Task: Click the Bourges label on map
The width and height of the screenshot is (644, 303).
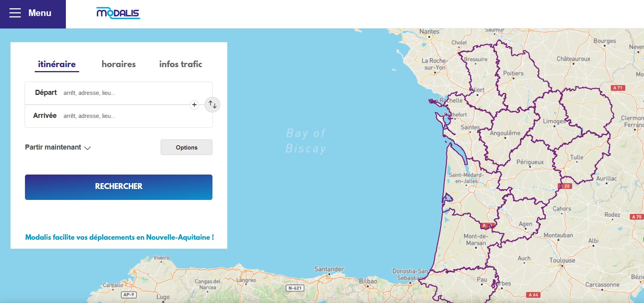Action: click(605, 41)
